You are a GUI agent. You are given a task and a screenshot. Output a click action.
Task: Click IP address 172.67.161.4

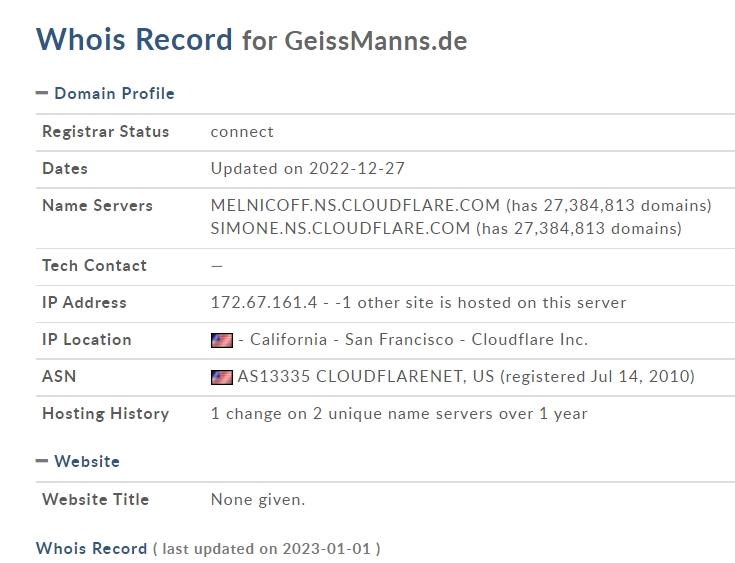pyautogui.click(x=264, y=302)
